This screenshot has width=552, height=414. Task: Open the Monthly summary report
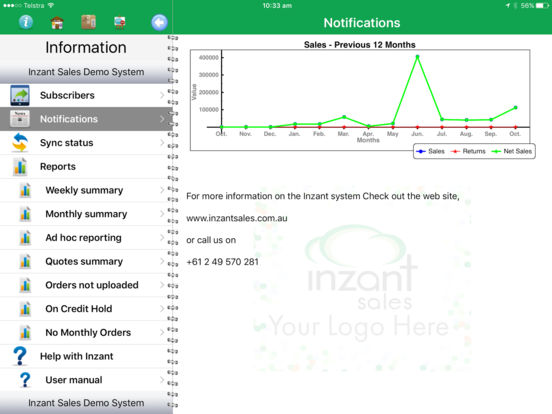86,214
